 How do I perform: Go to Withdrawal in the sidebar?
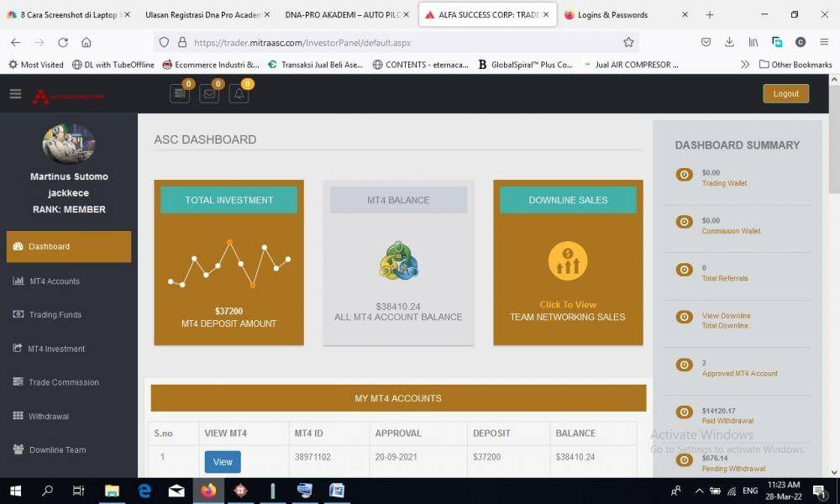click(49, 416)
